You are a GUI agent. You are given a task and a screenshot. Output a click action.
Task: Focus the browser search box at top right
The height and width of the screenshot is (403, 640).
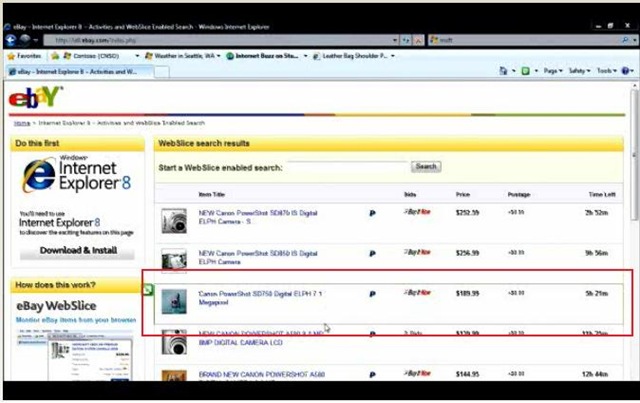(524, 40)
